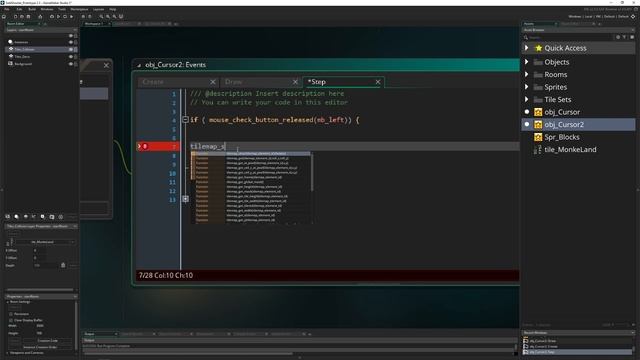Toggle visibility eye of Tiles_Deco layer

pyautogui.click(x=71, y=57)
